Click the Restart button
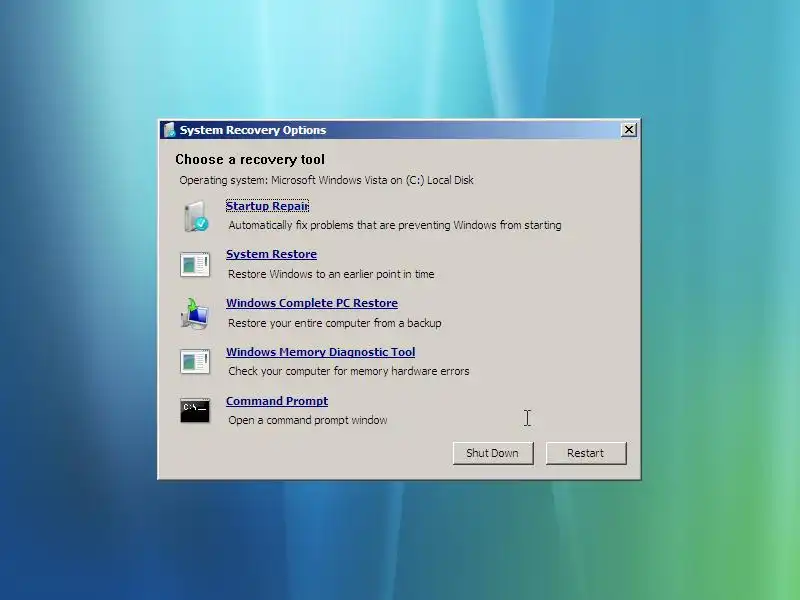 [x=586, y=453]
